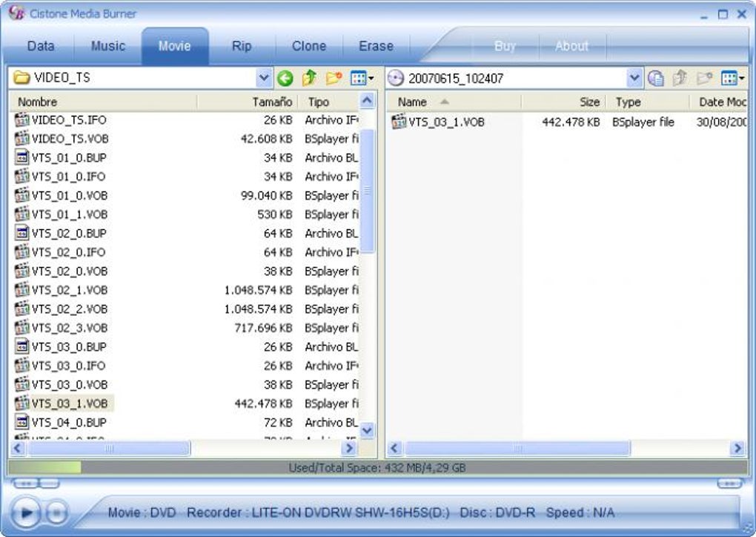756x537 pixels.
Task: Click left pane scroll up arrow
Action: [x=367, y=101]
